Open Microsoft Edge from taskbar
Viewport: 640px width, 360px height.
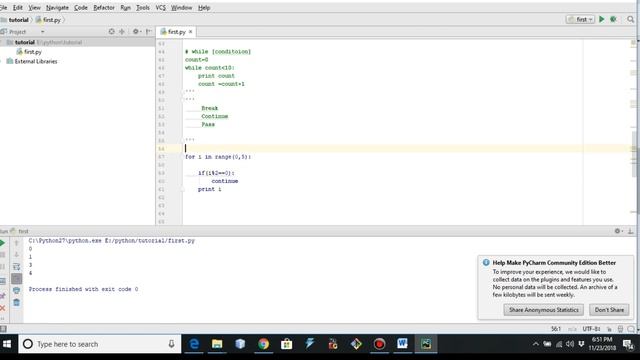point(194,344)
